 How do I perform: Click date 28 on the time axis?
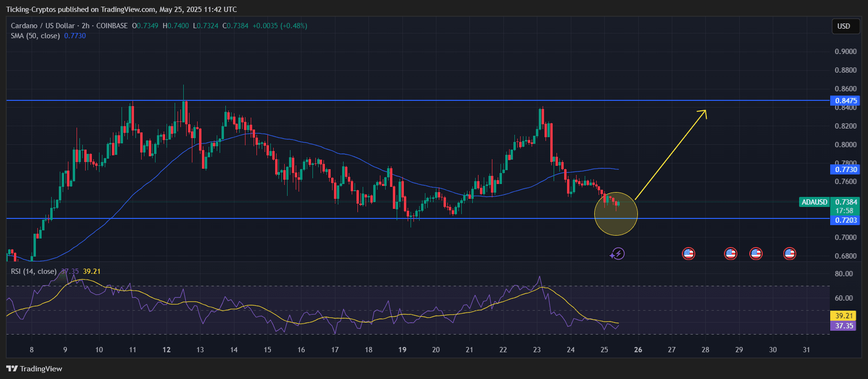coord(705,350)
